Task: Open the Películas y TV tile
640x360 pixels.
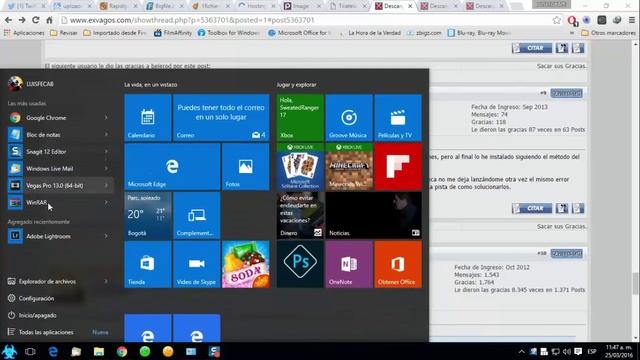Action: [x=398, y=118]
